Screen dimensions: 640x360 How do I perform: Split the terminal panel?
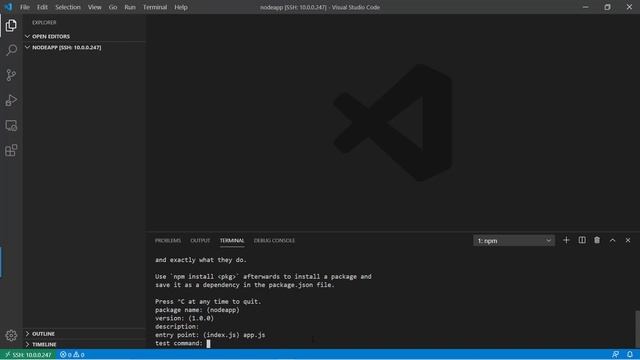click(x=582, y=240)
